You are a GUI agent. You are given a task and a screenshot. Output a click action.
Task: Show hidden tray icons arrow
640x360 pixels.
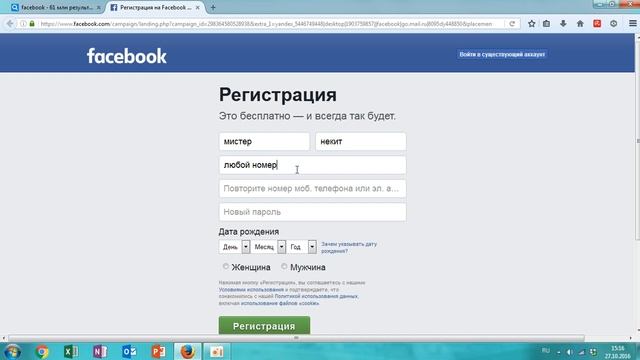(558, 352)
